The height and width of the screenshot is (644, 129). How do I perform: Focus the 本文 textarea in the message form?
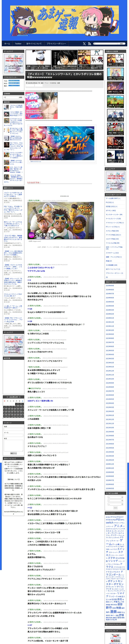pos(14,446)
